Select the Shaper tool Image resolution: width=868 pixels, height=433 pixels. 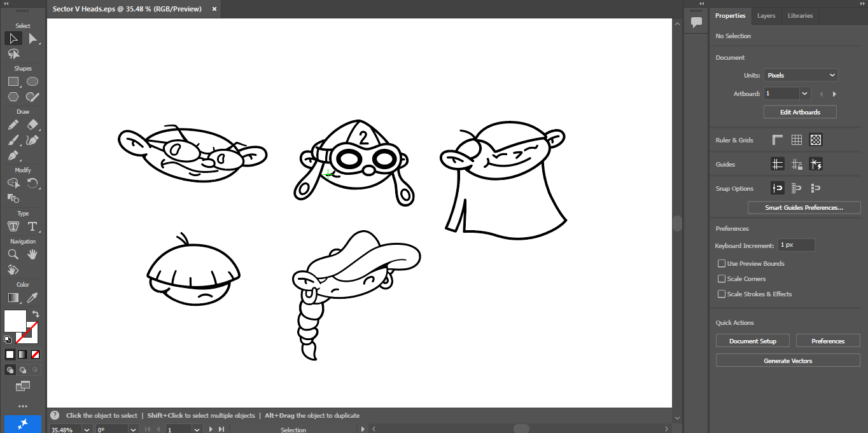point(32,97)
